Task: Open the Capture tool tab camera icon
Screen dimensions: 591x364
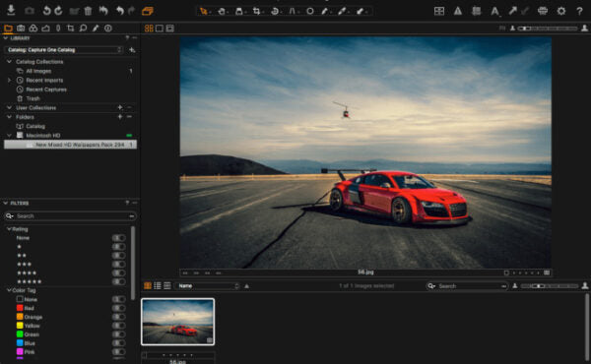Action: [x=21, y=29]
